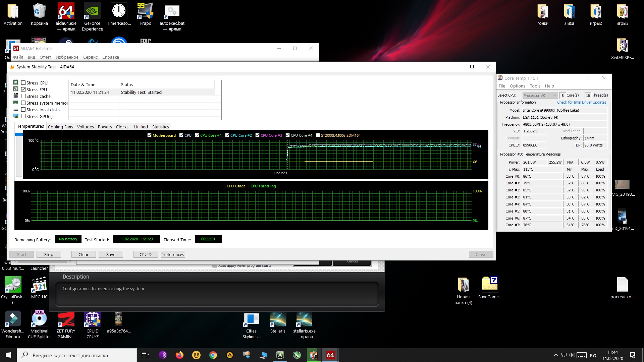Open Chrome from the taskbar
Screen dimensions: 644x362
click(213, 355)
